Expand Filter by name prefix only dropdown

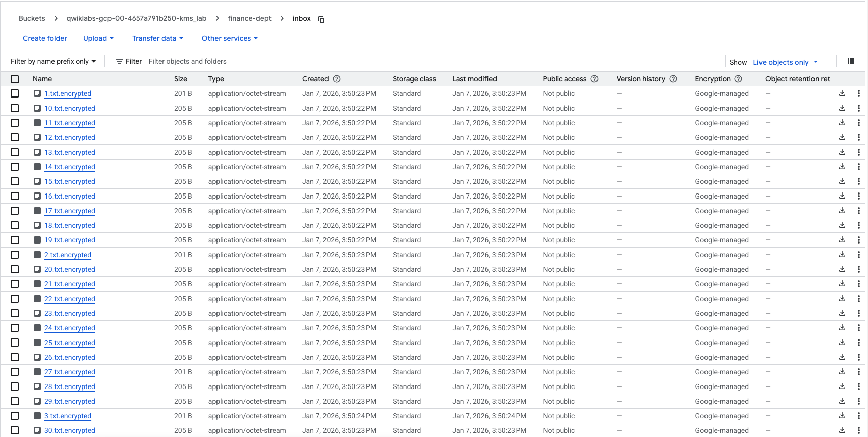[53, 61]
